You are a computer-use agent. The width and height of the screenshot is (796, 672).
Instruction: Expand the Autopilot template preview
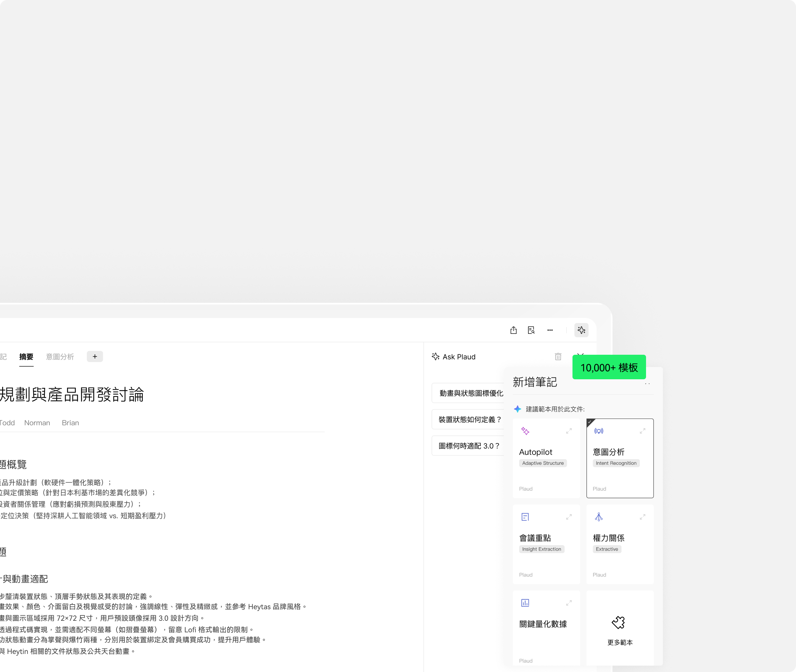coord(569,431)
